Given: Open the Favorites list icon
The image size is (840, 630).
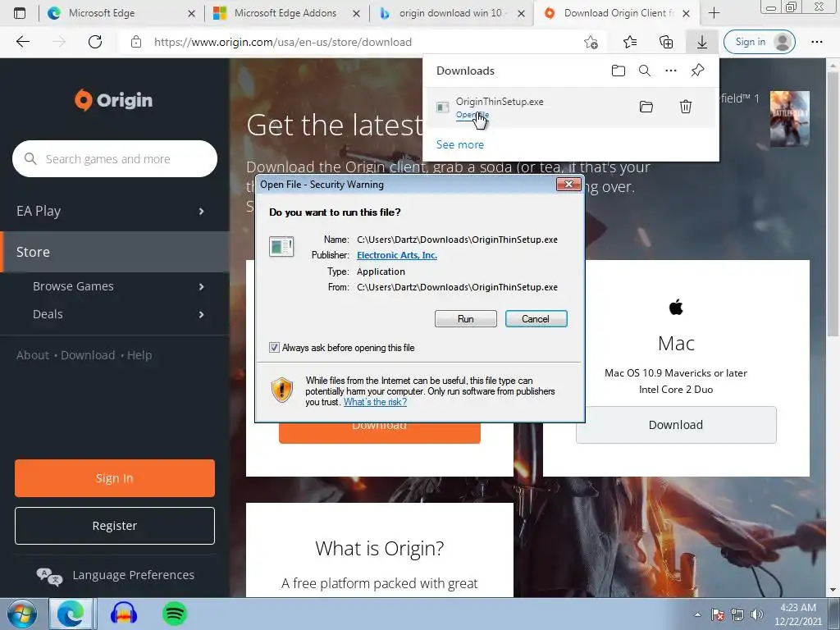Looking at the screenshot, I should coord(630,42).
